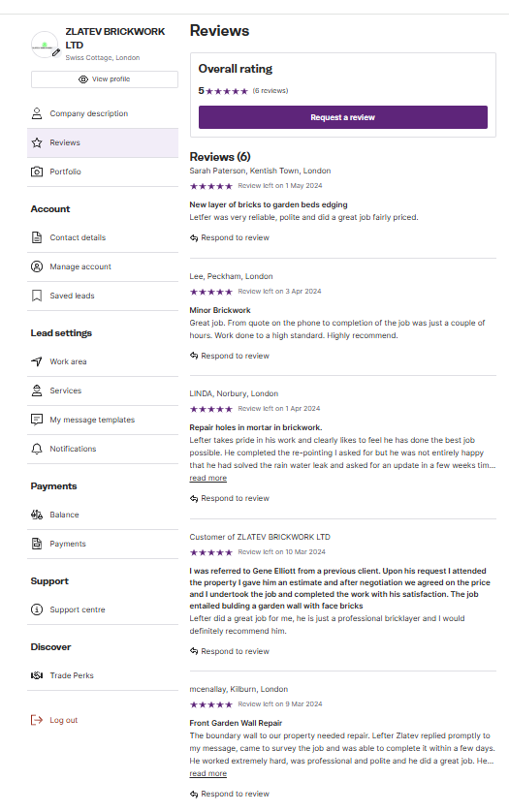This screenshot has width=509, height=812.
Task: Select Reviews in the sidebar menu
Action: (103, 142)
